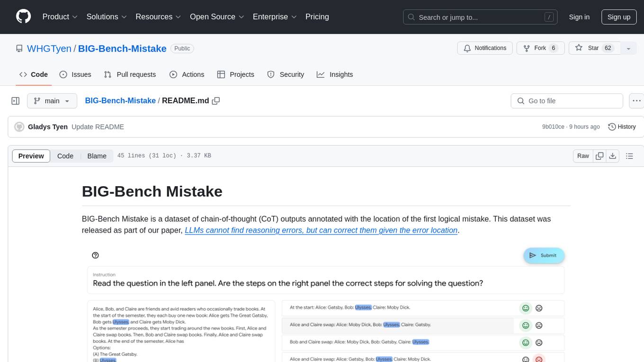Open the Update README commit message
Image resolution: width=644 pixels, height=362 pixels.
(98, 127)
